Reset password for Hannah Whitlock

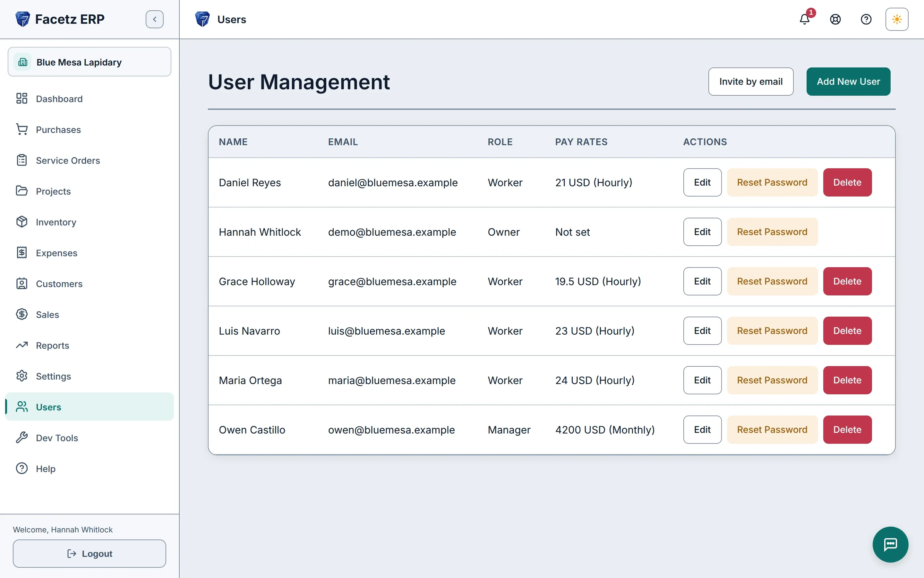(772, 232)
